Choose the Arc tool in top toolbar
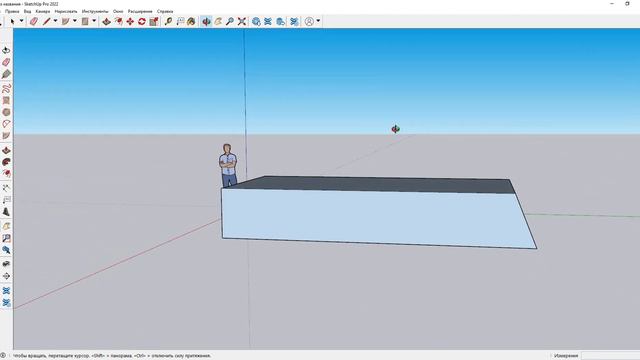 click(x=65, y=21)
